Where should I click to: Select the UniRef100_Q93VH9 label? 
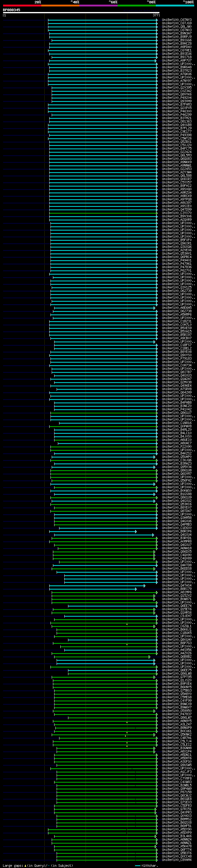177,101
